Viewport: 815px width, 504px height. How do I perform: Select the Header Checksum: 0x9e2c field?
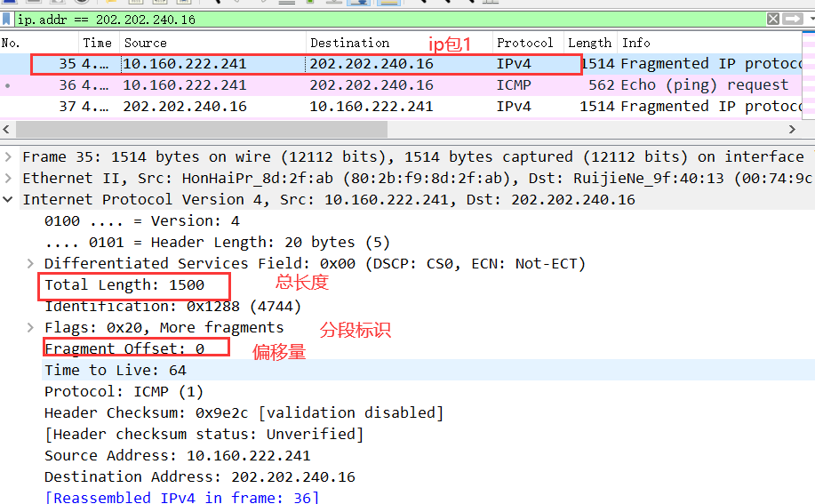[244, 412]
